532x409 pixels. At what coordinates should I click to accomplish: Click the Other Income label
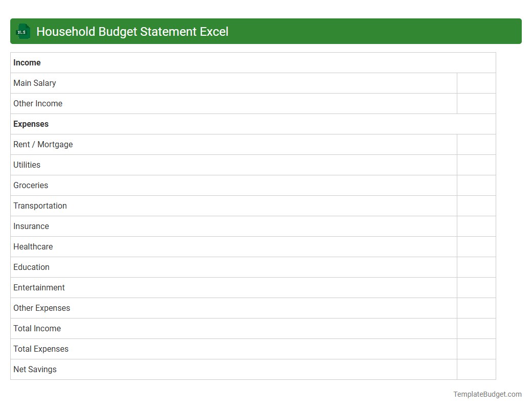[x=38, y=103]
